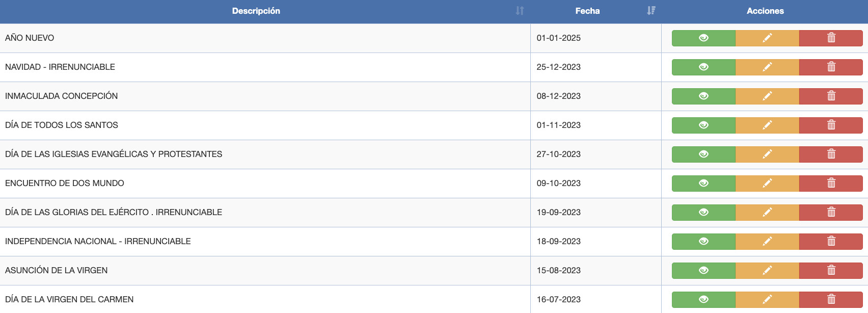
Task: View the Glorias del Ejército holiday
Action: (x=703, y=213)
